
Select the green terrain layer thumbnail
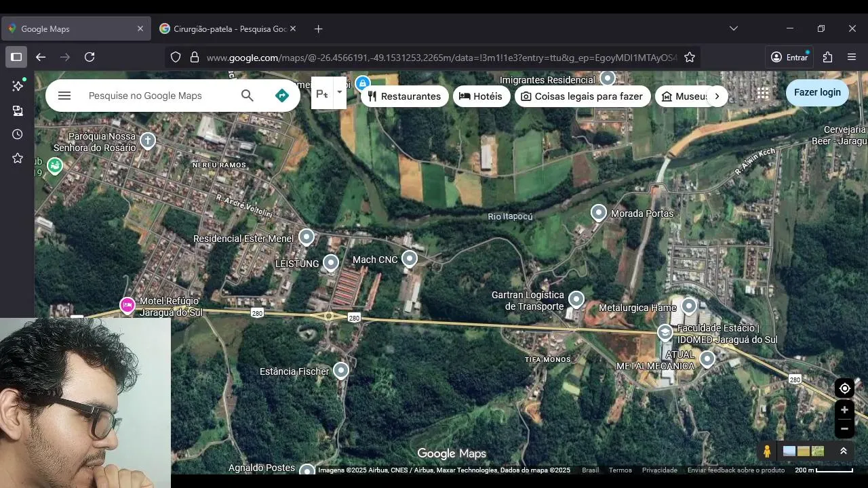click(x=818, y=451)
